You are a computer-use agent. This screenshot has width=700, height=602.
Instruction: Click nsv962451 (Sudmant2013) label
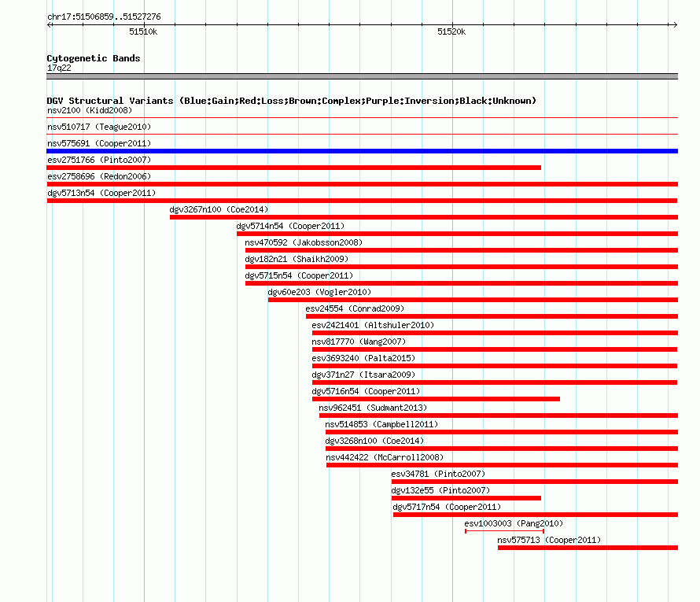pyautogui.click(x=373, y=408)
